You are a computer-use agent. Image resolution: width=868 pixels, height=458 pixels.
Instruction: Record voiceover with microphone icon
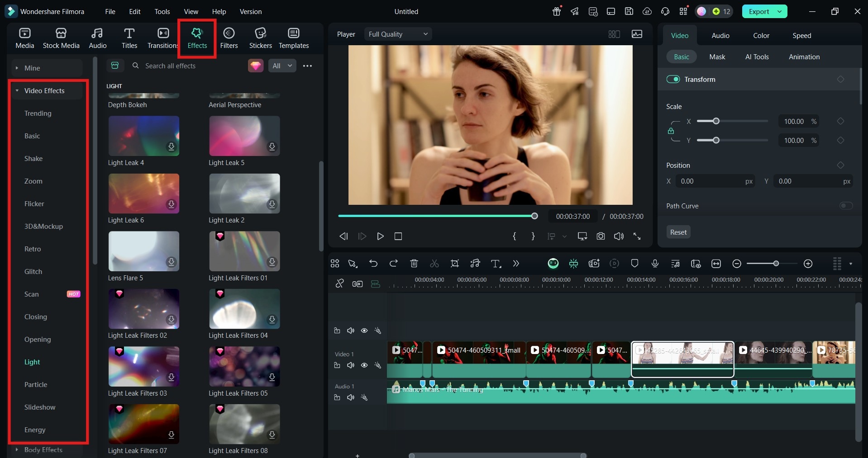point(655,264)
